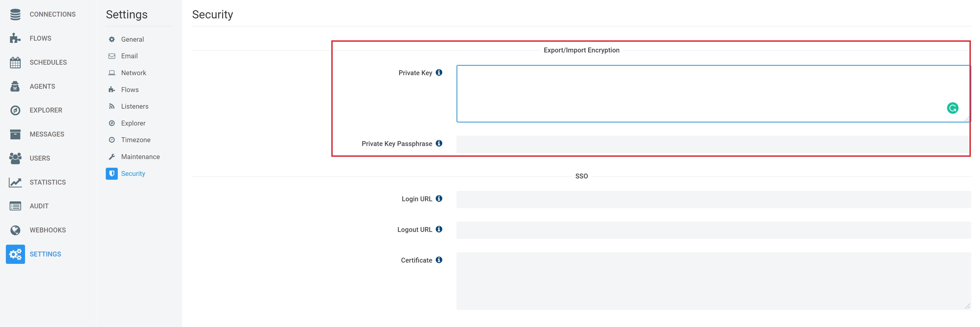
Task: Click the Login URL info icon
Action: 439,198
